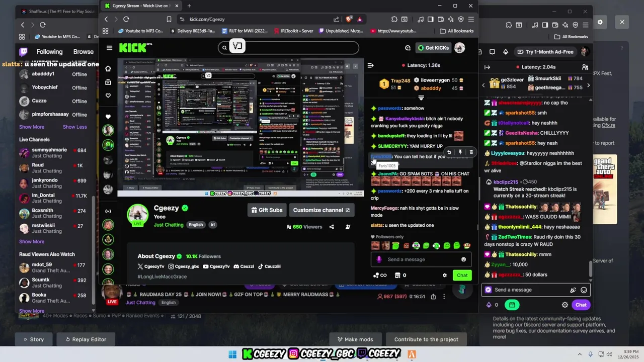Open Brave Shields icon in address bar
Image resolution: width=644 pixels, height=362 pixels.
(x=349, y=19)
